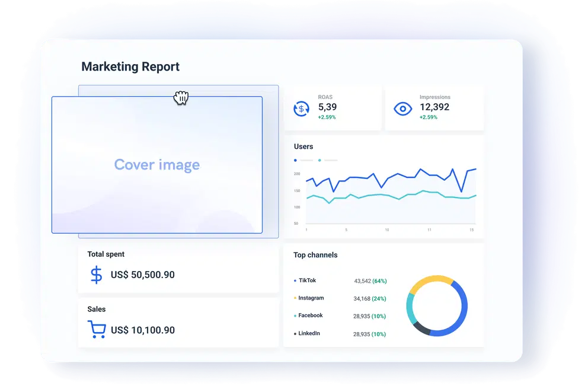588x389 pixels.
Task: Click the ROAS dollar refresh icon
Action: 301,109
